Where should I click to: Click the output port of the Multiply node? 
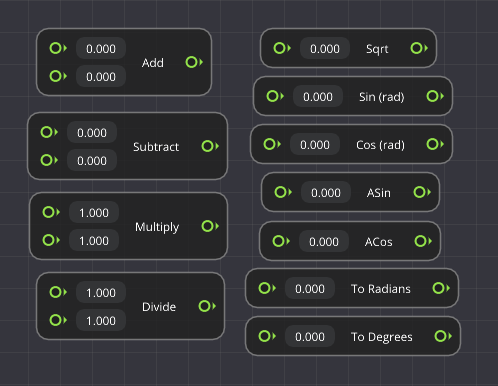pyautogui.click(x=210, y=226)
